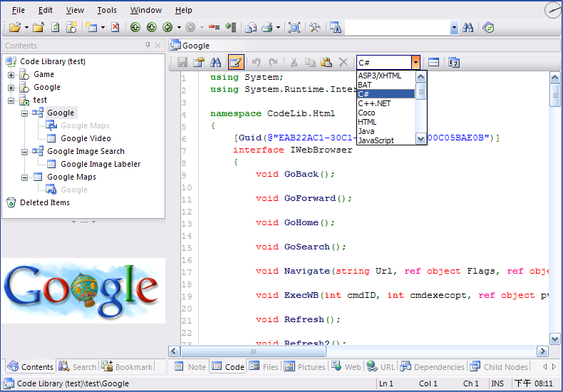This screenshot has height=392, width=563.
Task: Open dropdown arrow beside open folder icon
Action: [x=26, y=27]
